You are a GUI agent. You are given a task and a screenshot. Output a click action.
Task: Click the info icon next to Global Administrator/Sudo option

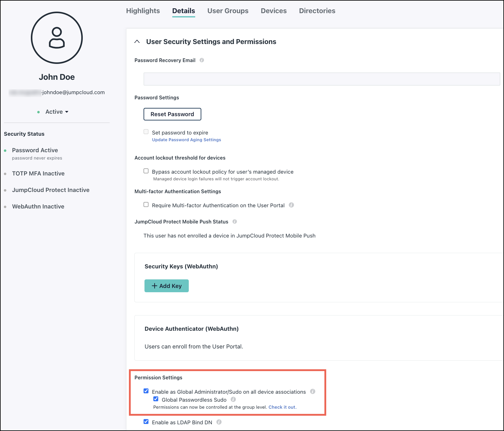tap(313, 392)
